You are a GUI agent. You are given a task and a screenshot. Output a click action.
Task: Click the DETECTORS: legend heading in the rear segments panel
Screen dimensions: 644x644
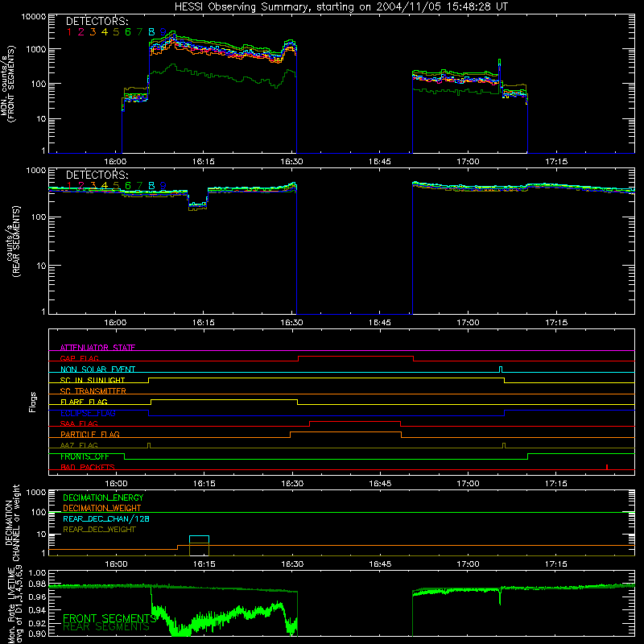tap(97, 175)
